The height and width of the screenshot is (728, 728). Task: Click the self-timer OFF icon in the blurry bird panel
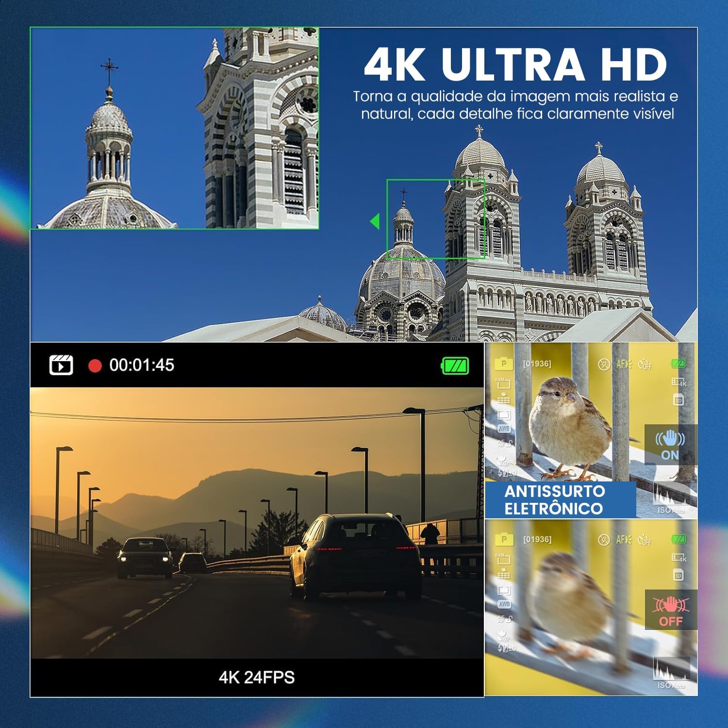coord(645,539)
